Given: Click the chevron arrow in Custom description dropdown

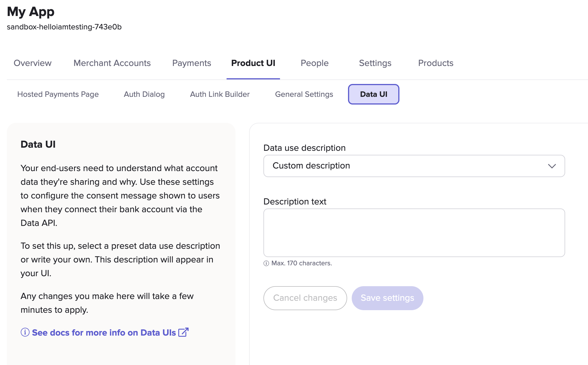Looking at the screenshot, I should [x=552, y=166].
